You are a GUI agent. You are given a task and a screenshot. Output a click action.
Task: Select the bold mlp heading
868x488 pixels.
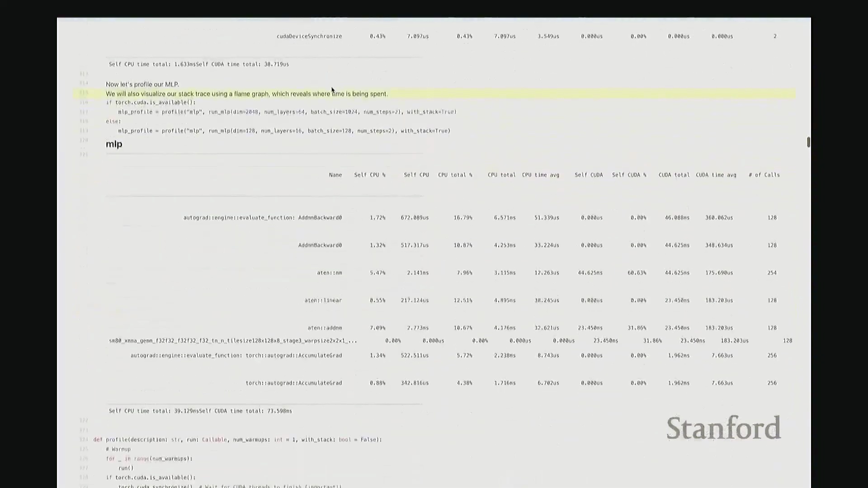point(114,144)
